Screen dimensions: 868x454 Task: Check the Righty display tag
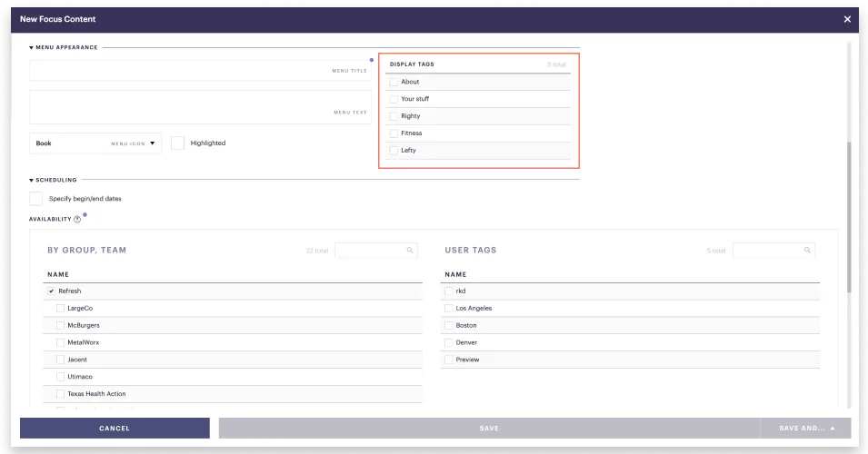click(394, 116)
